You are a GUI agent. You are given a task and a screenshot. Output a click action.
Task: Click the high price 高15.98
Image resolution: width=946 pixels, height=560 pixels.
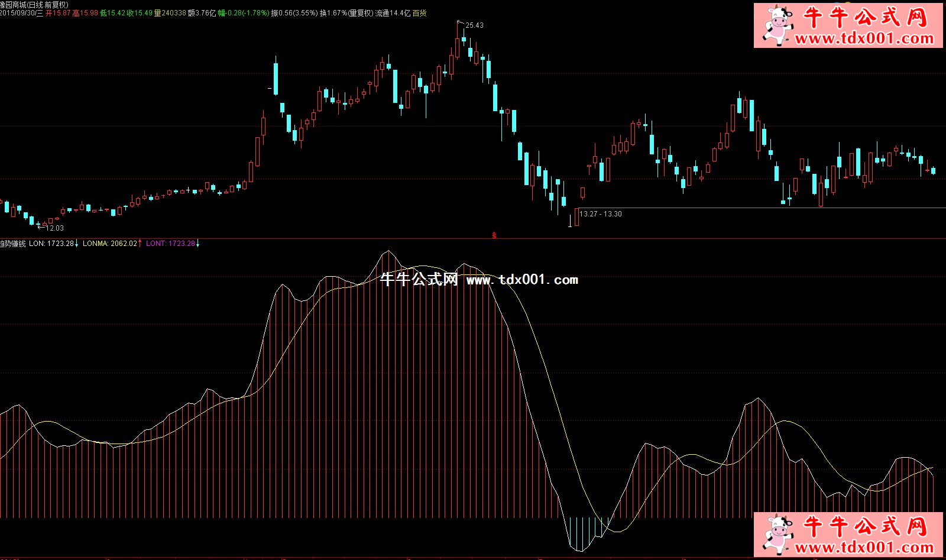coord(85,13)
